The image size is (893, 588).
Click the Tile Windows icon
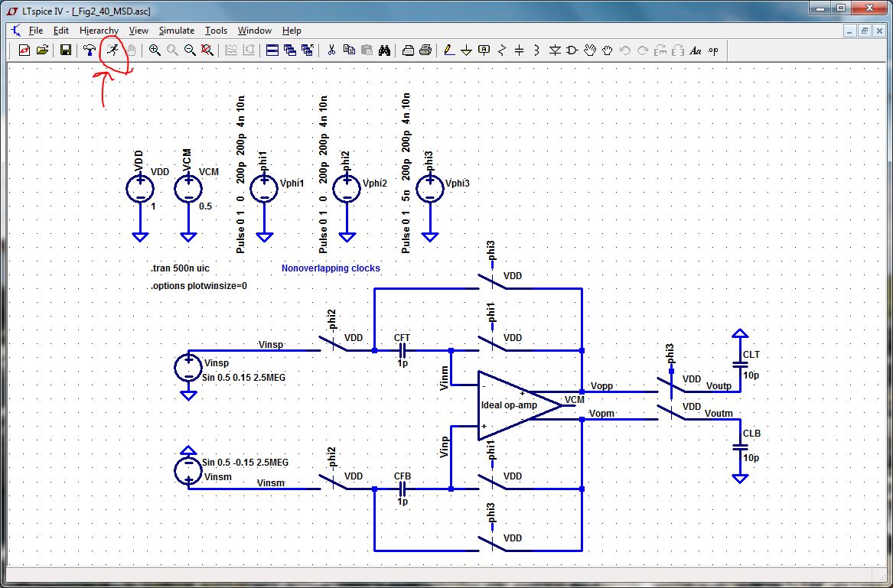(x=272, y=50)
